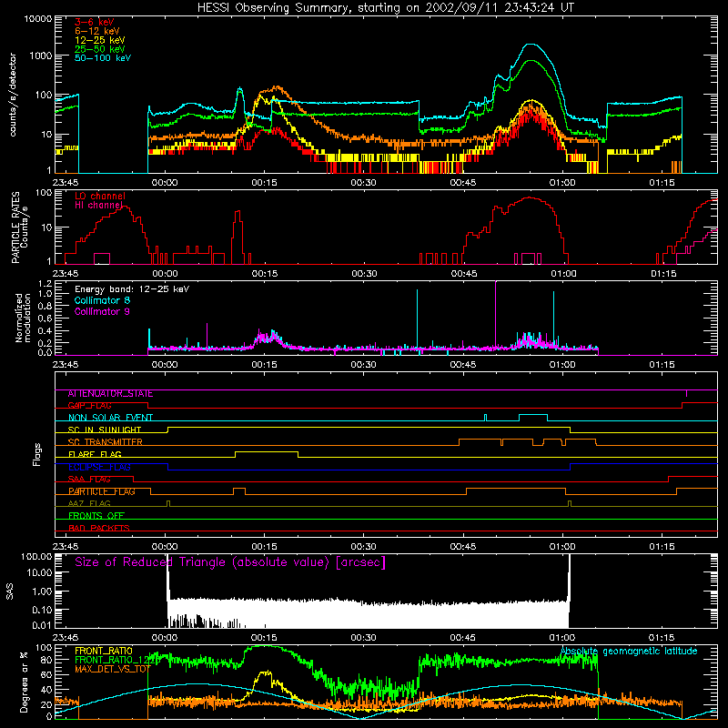Viewport: 728px width, 728px height.
Task: Click the 1.2 tick on the modulation axis
Action: (x=45, y=284)
